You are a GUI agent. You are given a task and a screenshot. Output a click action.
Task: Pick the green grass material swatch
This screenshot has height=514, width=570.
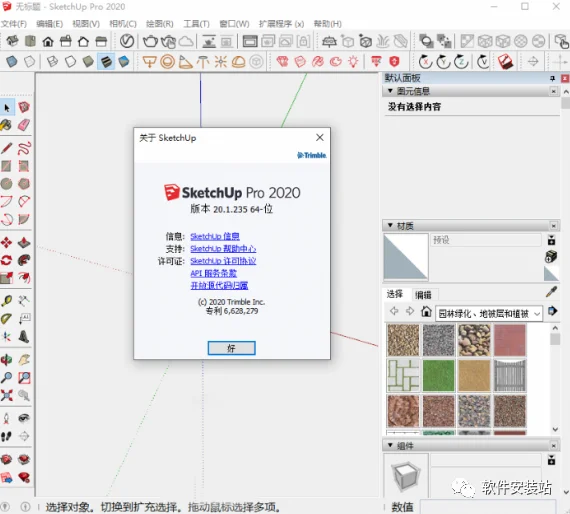click(x=438, y=376)
